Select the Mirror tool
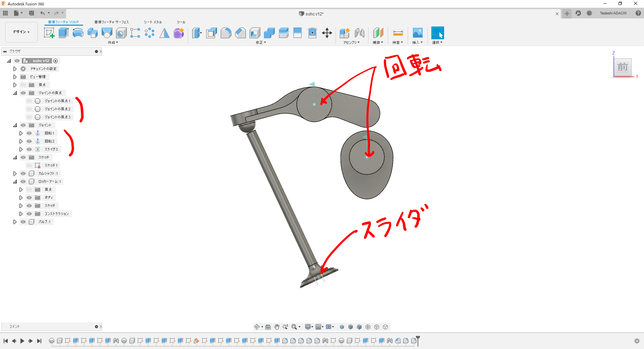Screen dimensions: 644x349 (x=164, y=33)
